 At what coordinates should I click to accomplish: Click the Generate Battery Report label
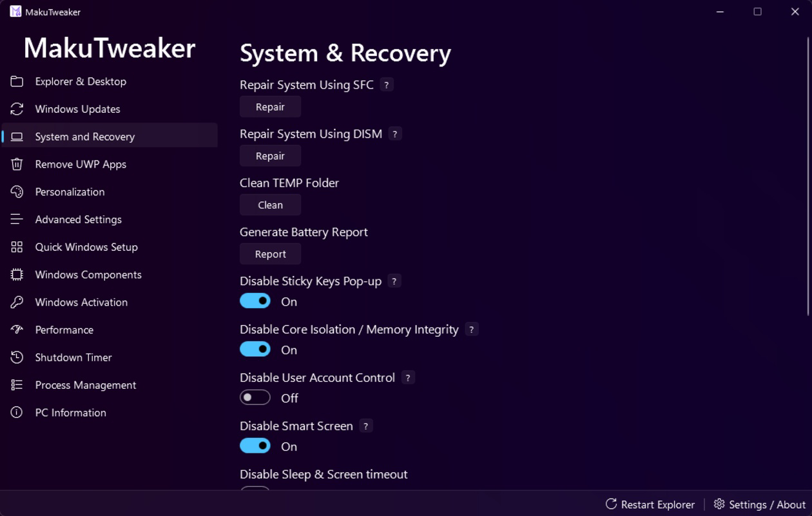click(304, 232)
